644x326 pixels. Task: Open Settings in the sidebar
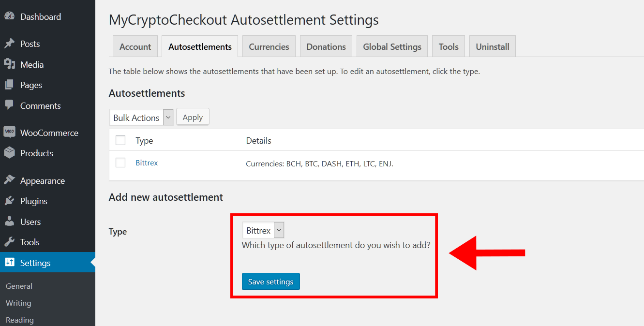tap(47, 263)
